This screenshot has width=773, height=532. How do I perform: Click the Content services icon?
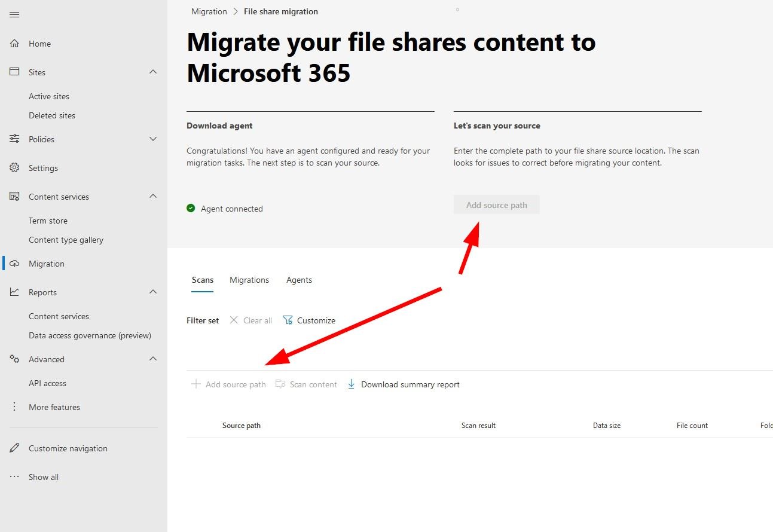[14, 196]
